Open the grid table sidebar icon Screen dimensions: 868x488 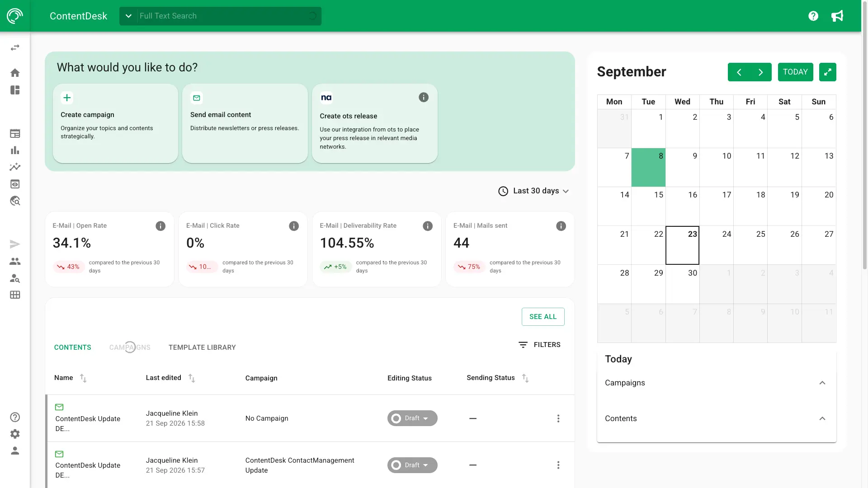click(15, 295)
